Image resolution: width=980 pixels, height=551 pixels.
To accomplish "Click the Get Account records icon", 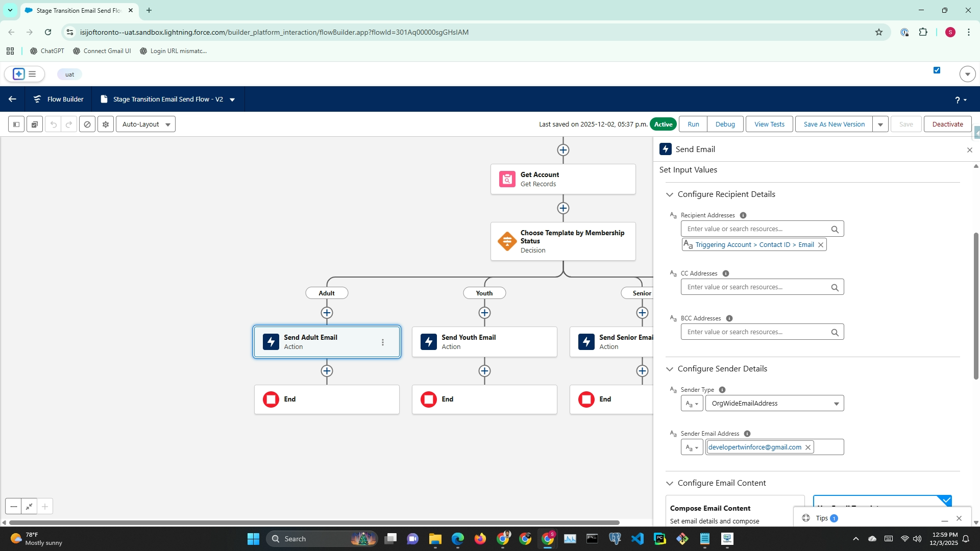I will tap(507, 179).
